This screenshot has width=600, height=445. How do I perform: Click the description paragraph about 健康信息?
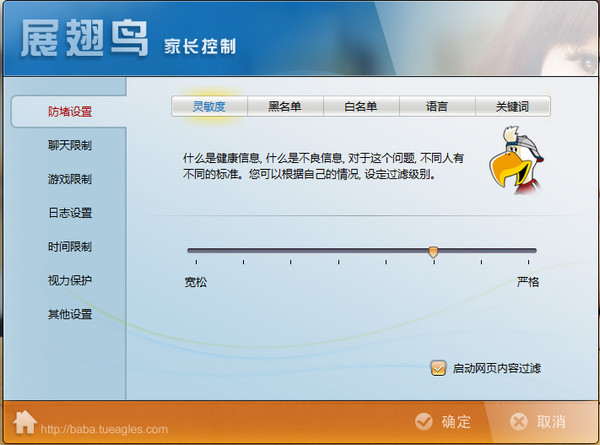point(323,166)
